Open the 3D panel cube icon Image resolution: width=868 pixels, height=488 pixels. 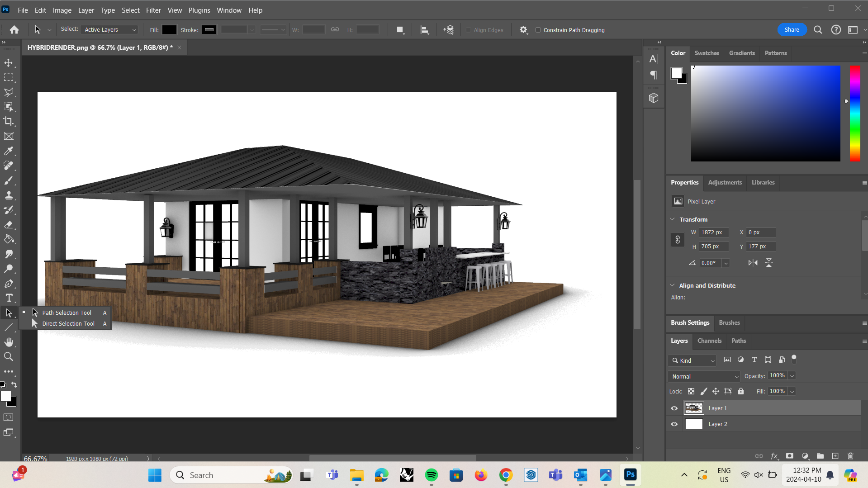click(x=654, y=98)
